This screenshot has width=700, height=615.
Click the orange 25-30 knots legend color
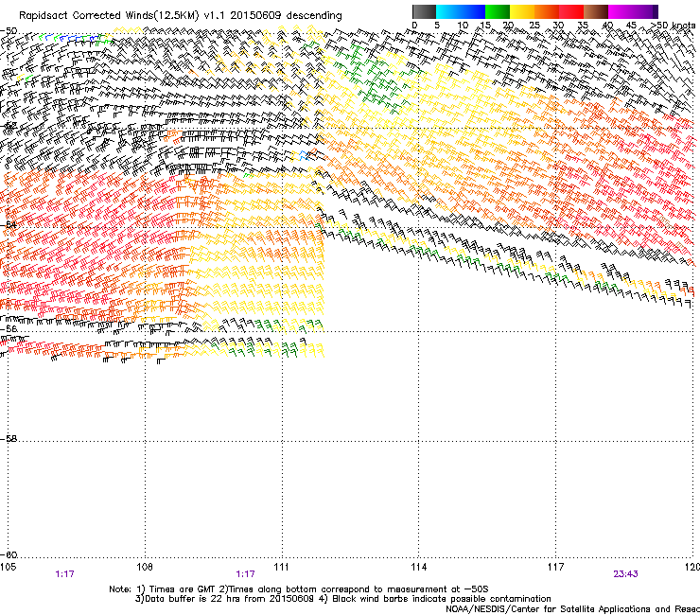click(547, 11)
